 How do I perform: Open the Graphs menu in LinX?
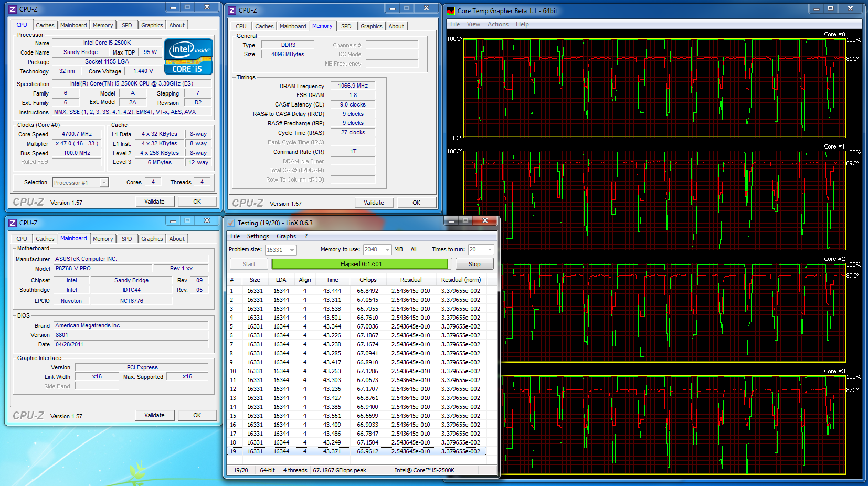pyautogui.click(x=287, y=236)
